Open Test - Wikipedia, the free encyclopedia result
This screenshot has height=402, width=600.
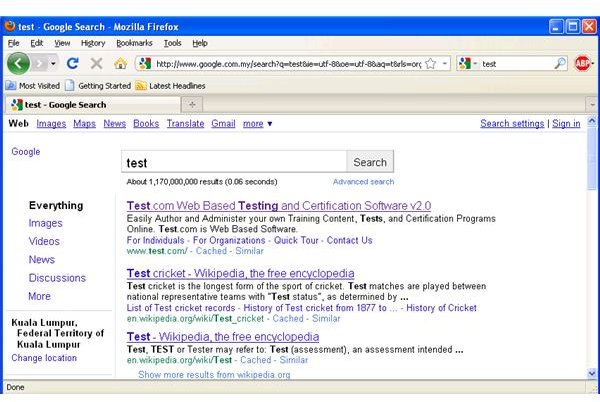click(x=223, y=337)
